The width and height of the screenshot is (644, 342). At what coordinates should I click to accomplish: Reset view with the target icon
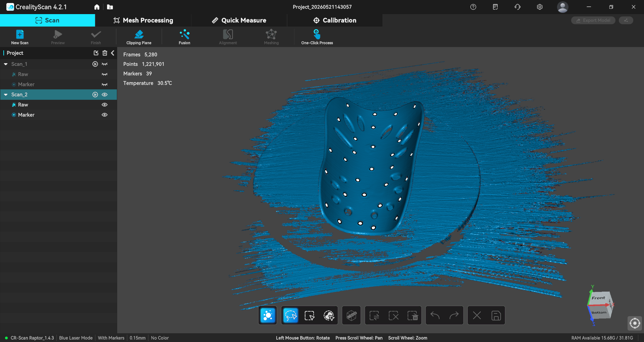click(635, 323)
